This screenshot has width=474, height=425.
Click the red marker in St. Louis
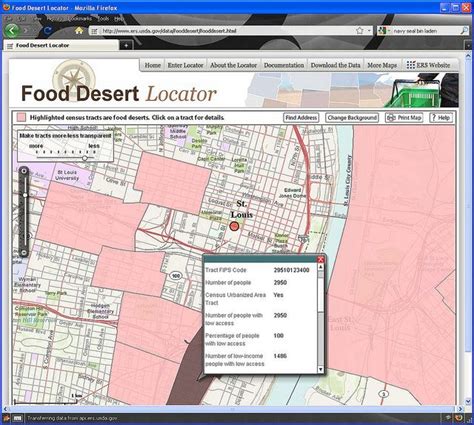(234, 226)
